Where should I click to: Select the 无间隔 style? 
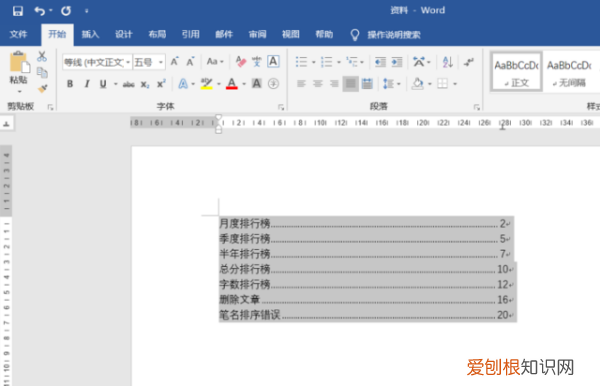570,72
